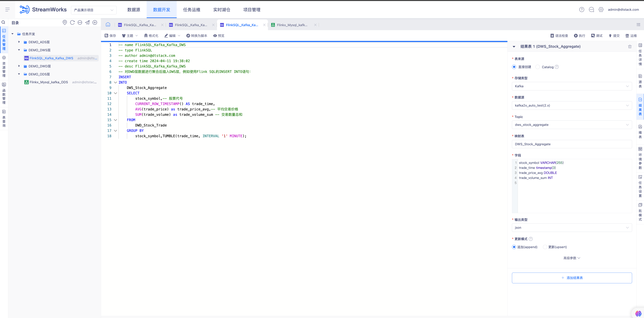644x318 pixels.
Task: Open the tab list icon at editor right
Action: click(638, 24)
